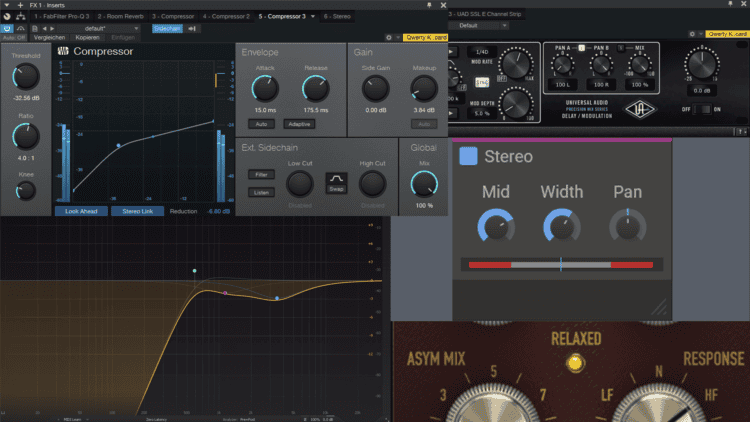Toggle the Auto: Off automation button

(14, 37)
